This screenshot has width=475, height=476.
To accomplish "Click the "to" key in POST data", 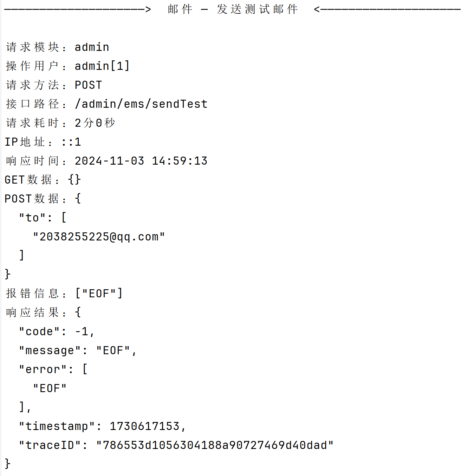I will pyautogui.click(x=32, y=218).
